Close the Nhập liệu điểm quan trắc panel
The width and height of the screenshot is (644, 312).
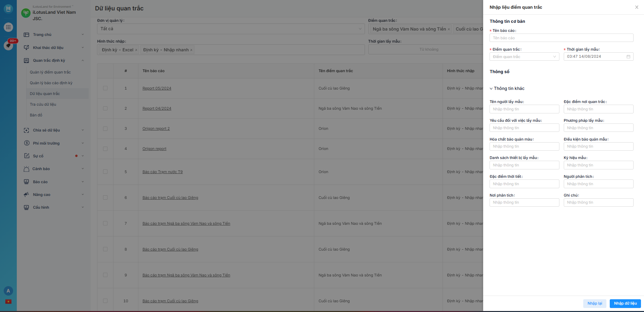pyautogui.click(x=637, y=7)
